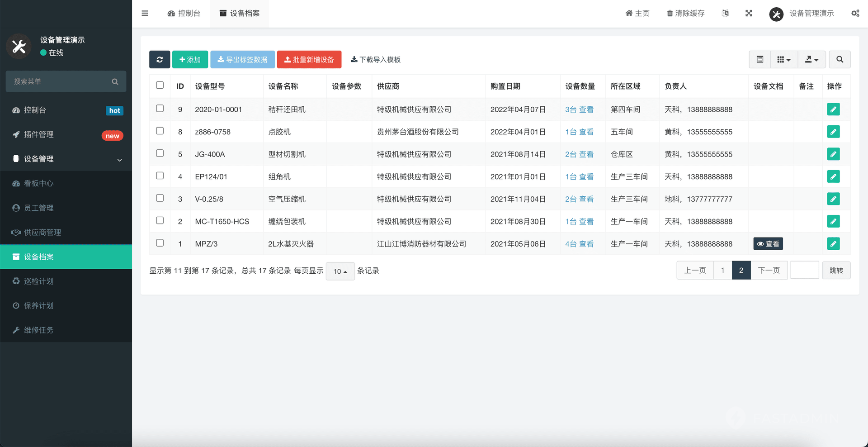The width and height of the screenshot is (868, 447).
Task: Click 下一页 next page button
Action: [769, 270]
